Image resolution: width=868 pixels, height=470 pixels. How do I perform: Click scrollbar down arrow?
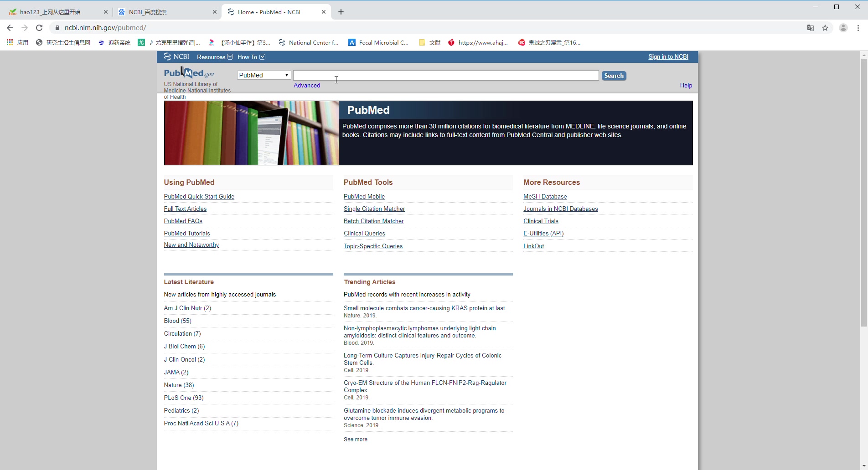(864, 466)
